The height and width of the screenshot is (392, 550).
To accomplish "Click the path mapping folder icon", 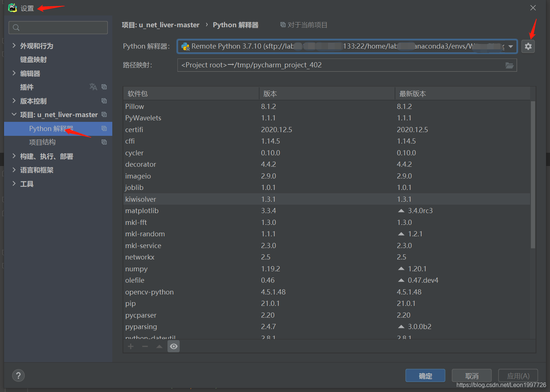I will pyautogui.click(x=510, y=65).
